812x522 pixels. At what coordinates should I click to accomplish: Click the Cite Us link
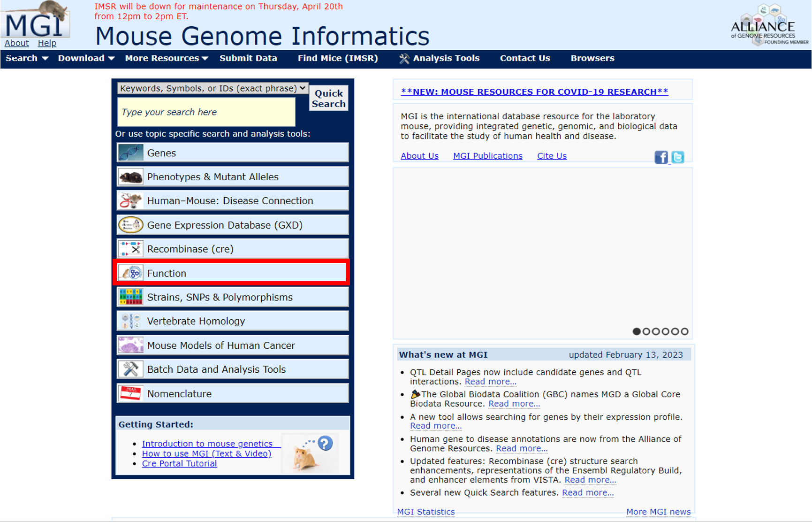click(x=552, y=156)
